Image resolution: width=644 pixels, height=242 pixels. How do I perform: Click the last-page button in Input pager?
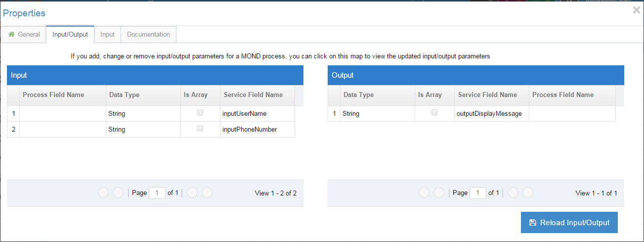(207, 193)
